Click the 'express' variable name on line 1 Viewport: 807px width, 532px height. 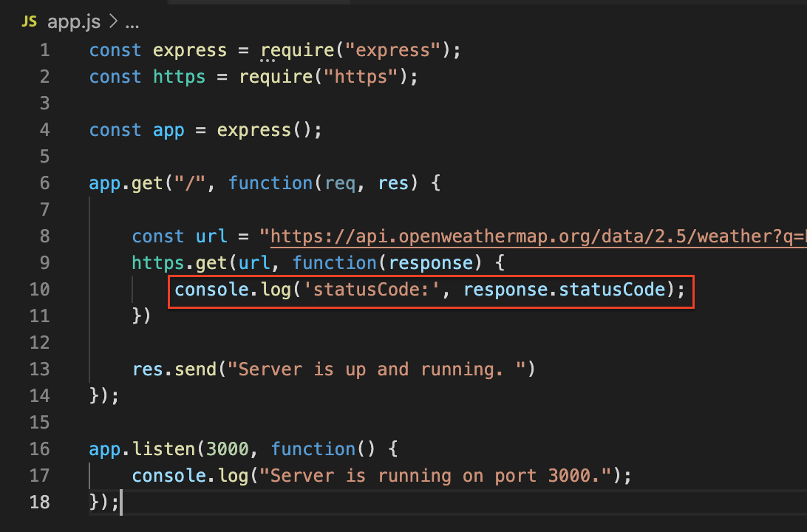[x=190, y=50]
